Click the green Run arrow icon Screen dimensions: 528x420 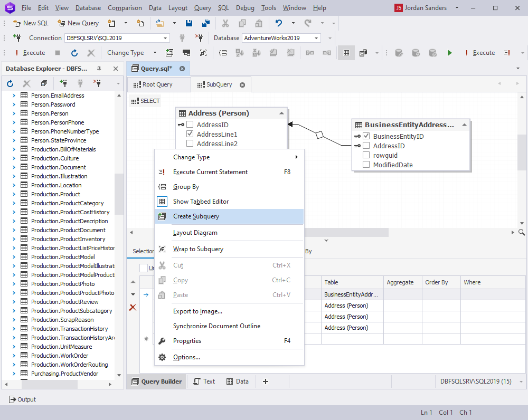[x=449, y=53]
